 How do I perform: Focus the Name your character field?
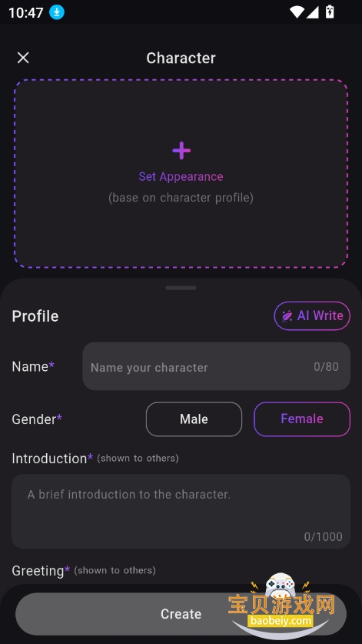tap(216, 366)
